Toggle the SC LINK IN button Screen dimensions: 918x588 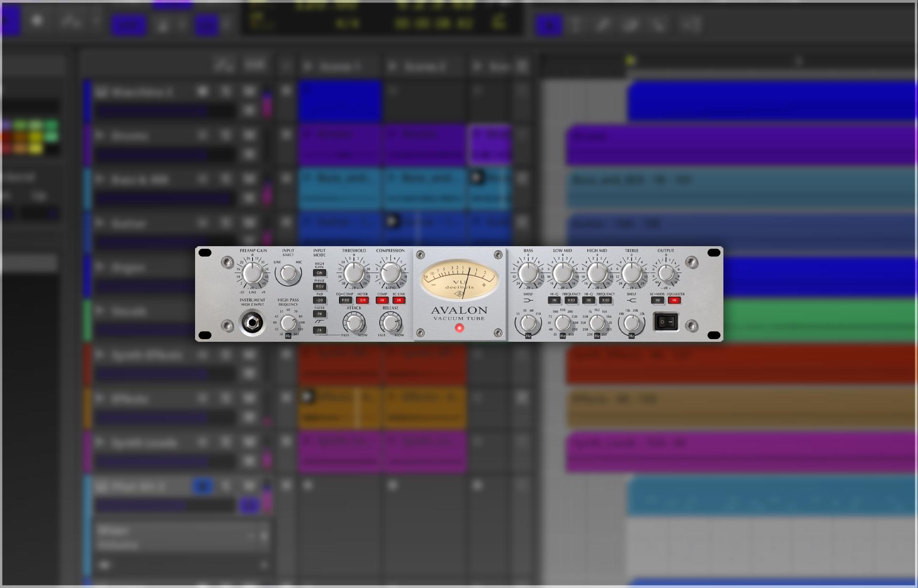tap(399, 300)
